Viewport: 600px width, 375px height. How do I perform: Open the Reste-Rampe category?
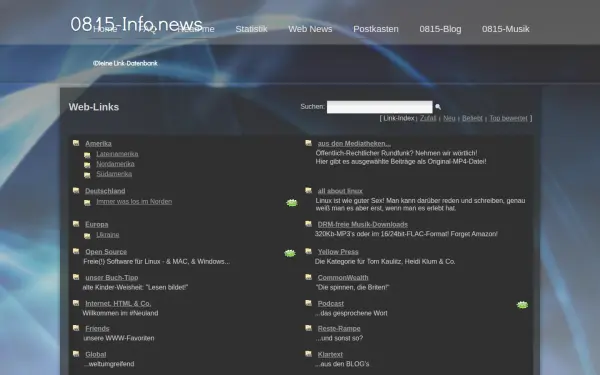[339, 328]
